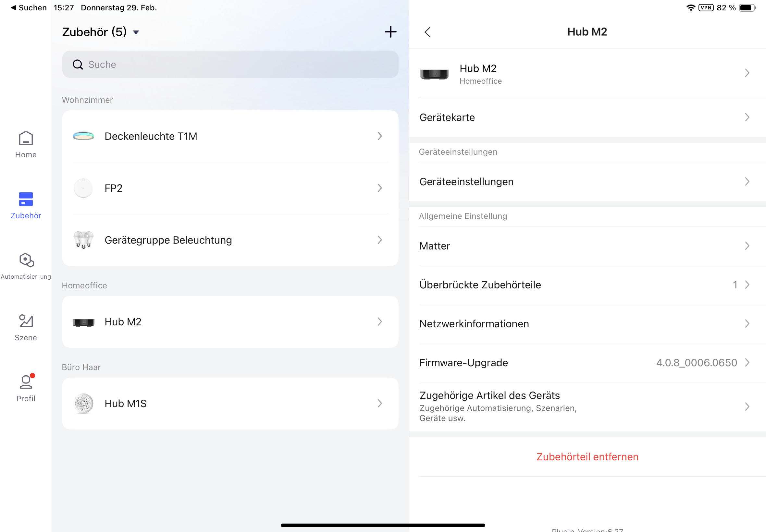Image resolution: width=766 pixels, height=532 pixels.
Task: Tap the plus icon to add accessory
Action: (390, 32)
